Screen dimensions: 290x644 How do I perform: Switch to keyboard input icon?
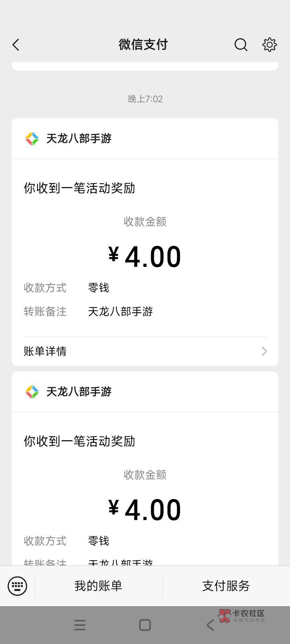[17, 586]
